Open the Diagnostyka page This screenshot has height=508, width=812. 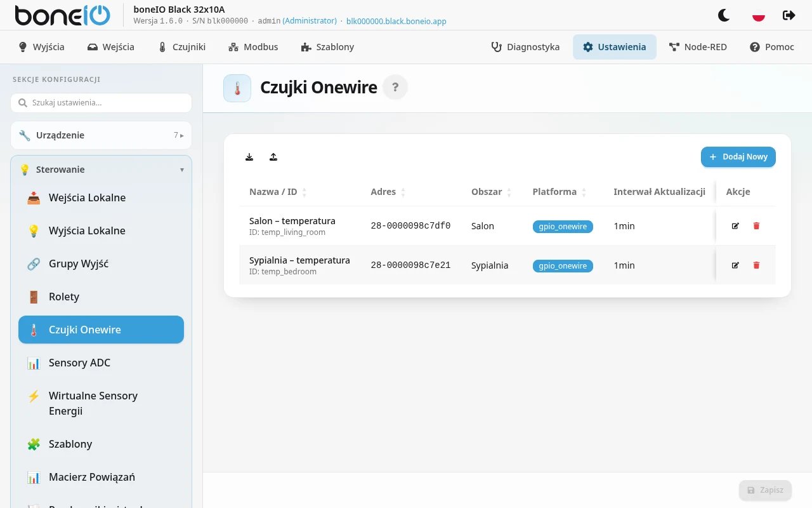tap(525, 47)
